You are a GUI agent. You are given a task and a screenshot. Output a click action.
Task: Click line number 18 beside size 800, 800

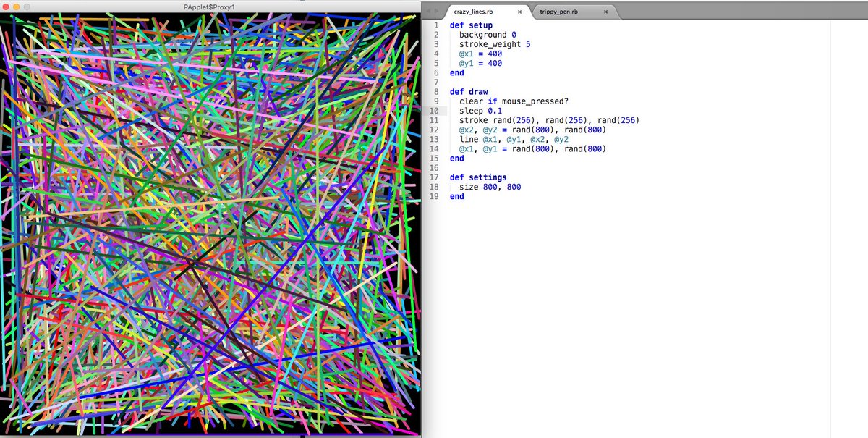pyautogui.click(x=434, y=187)
